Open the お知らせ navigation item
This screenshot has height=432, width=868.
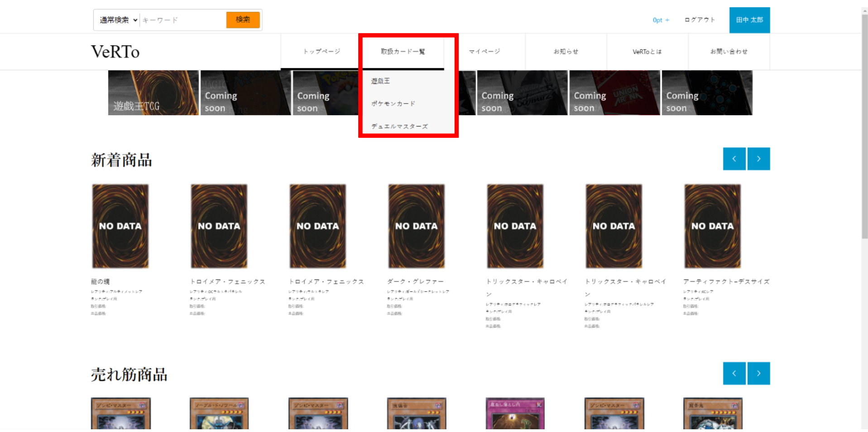point(566,51)
